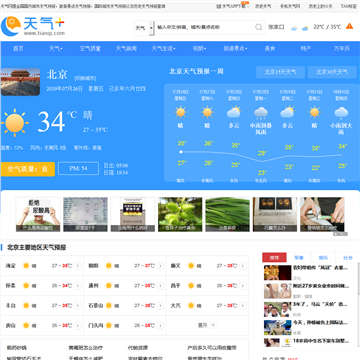Click the 天气+ site logo
The height and width of the screenshot is (360, 360).
(x=33, y=26)
